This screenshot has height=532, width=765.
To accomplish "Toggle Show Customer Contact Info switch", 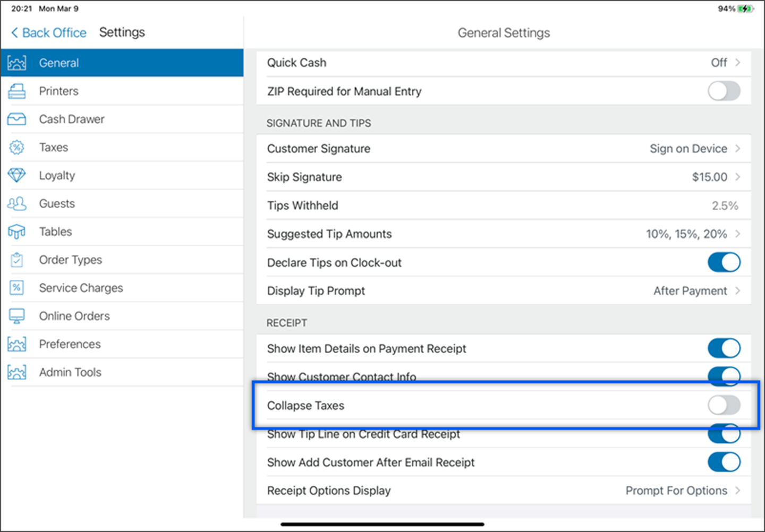I will [724, 375].
